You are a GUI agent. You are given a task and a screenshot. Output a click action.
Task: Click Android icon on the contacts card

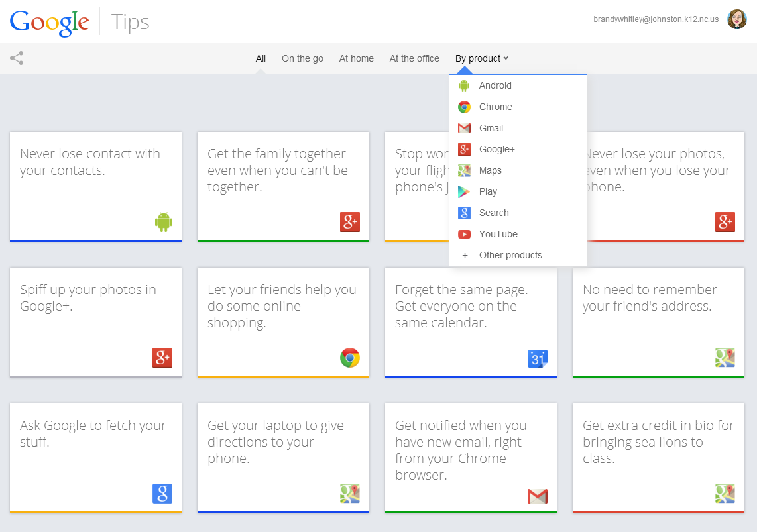click(x=164, y=222)
